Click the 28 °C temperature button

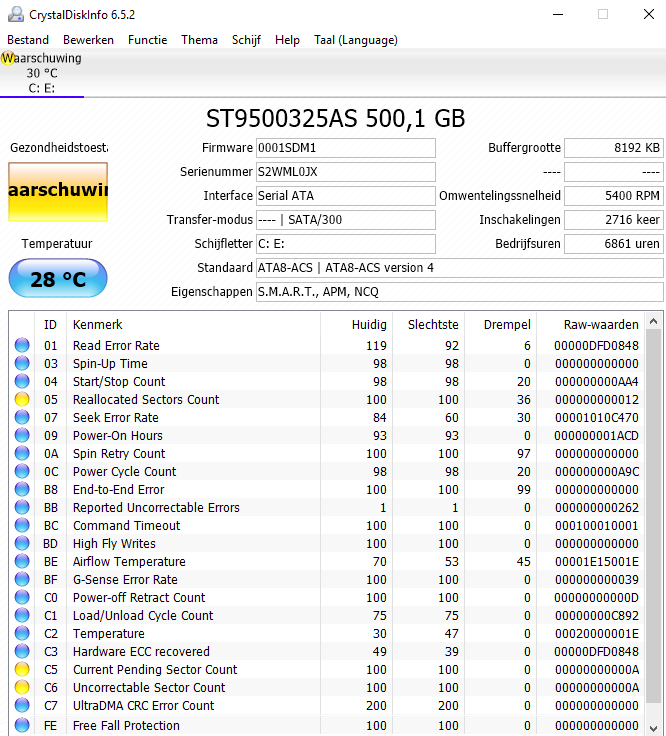pos(58,278)
